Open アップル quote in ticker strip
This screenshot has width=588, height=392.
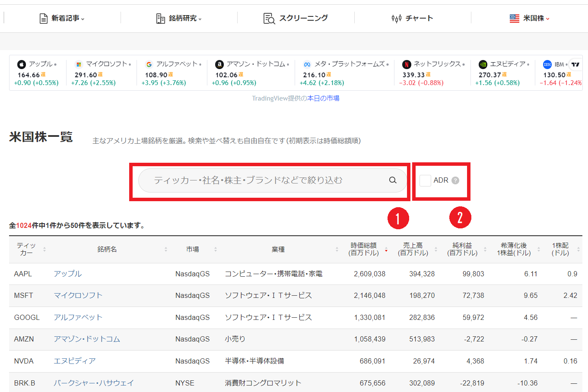pos(41,64)
